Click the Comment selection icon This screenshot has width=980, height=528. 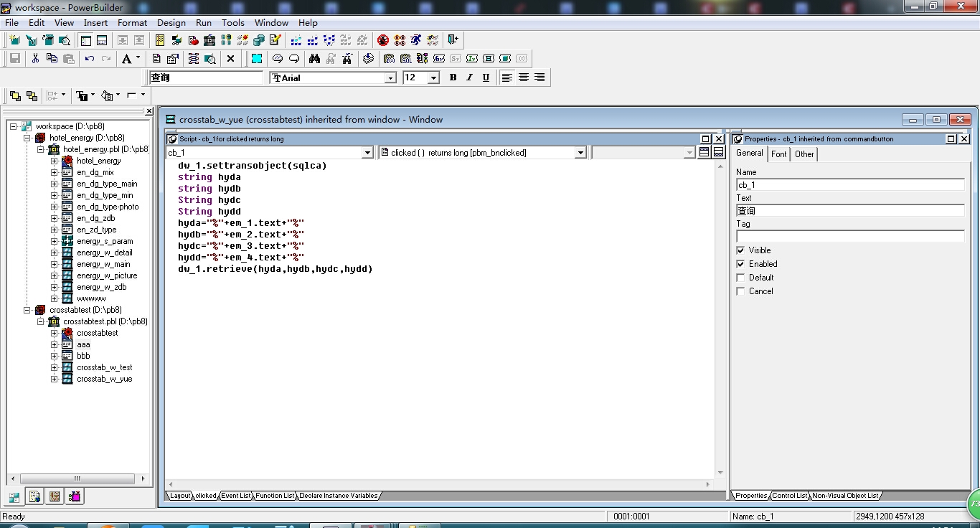(277, 59)
